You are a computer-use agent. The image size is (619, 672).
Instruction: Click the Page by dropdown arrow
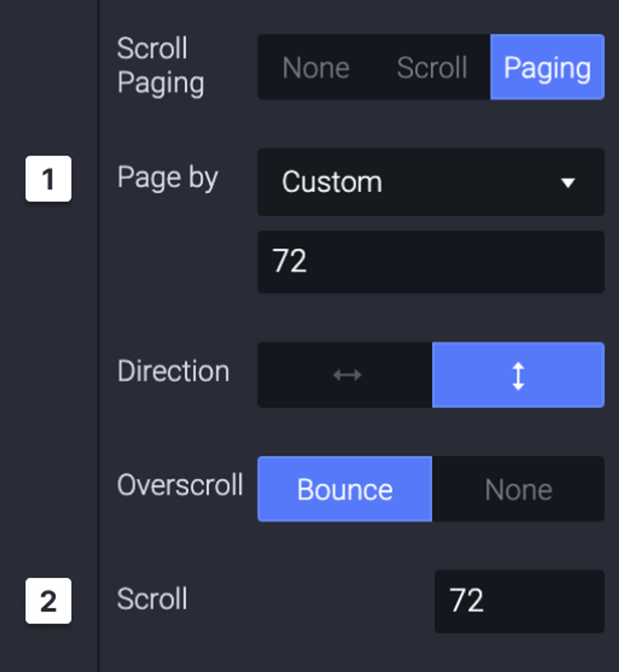(568, 182)
